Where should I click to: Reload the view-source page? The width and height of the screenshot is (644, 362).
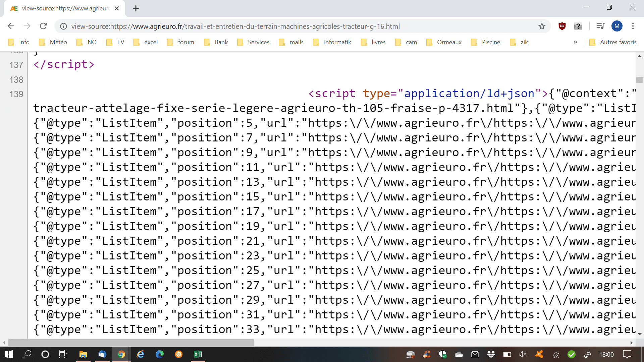[x=43, y=26]
